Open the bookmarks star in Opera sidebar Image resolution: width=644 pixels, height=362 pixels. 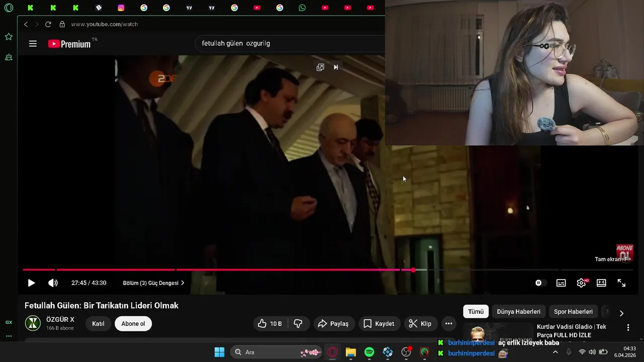pos(9,37)
